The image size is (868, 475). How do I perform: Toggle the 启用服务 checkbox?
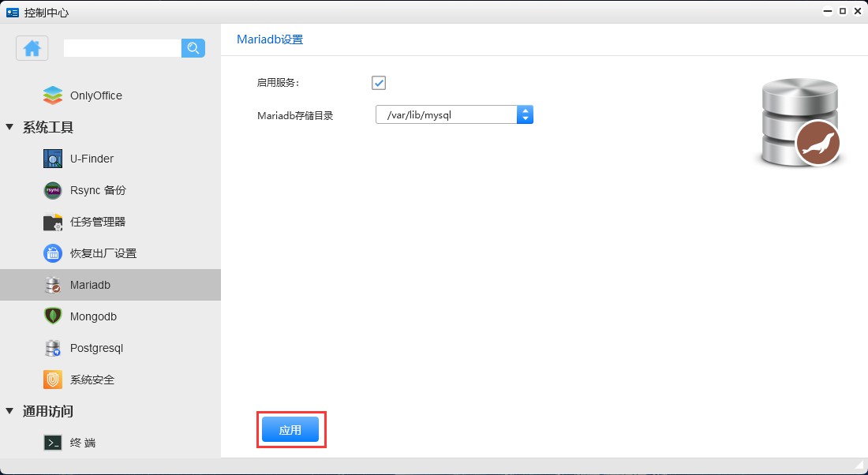tap(379, 83)
